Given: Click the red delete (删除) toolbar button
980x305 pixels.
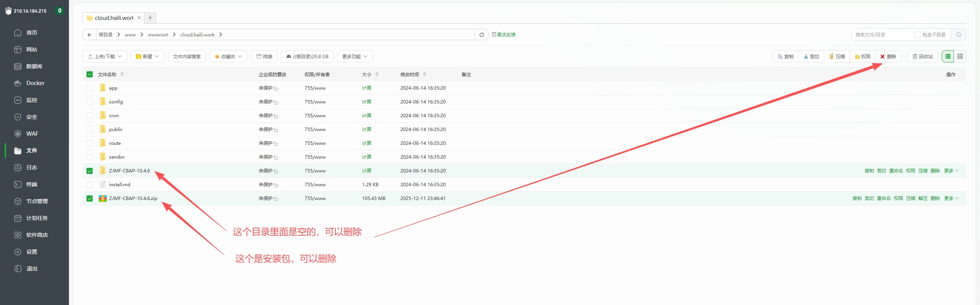Looking at the screenshot, I should (x=888, y=57).
